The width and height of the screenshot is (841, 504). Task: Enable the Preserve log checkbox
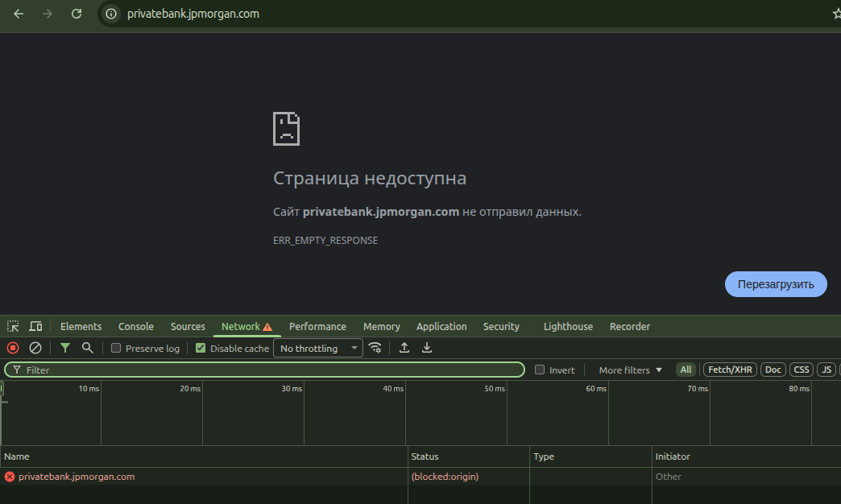click(116, 348)
